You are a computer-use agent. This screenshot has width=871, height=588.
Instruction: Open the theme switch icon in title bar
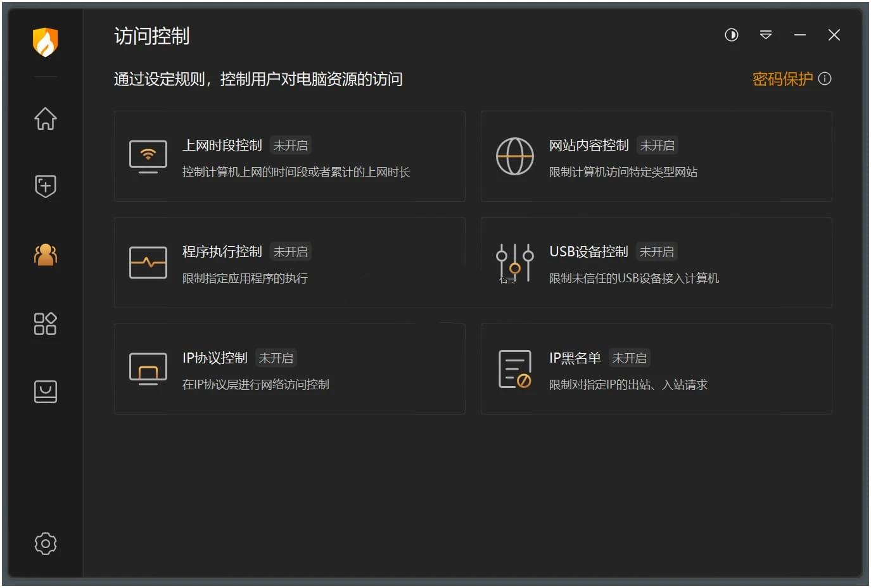[732, 35]
